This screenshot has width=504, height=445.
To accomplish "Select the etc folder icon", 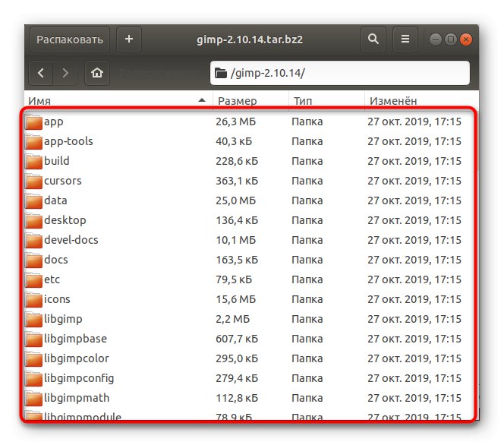I will point(33,279).
